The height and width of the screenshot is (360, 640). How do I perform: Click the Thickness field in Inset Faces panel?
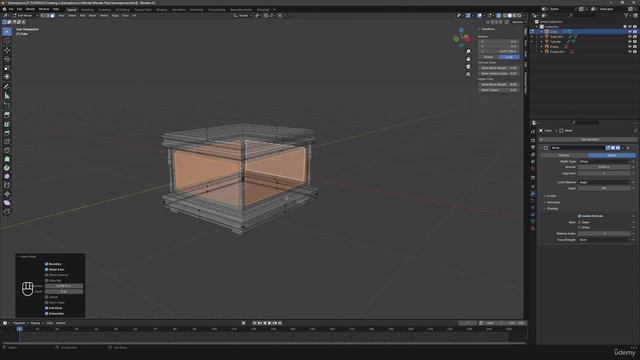tap(64, 286)
